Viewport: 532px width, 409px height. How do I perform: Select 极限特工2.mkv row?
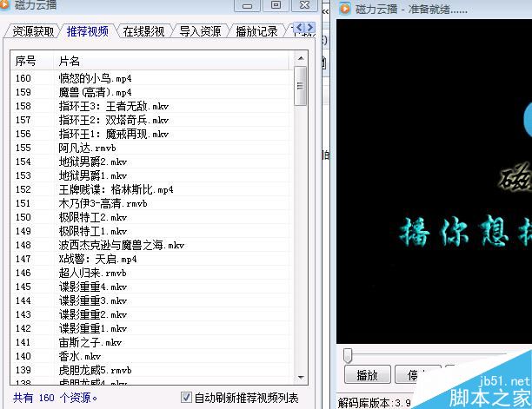(x=151, y=217)
